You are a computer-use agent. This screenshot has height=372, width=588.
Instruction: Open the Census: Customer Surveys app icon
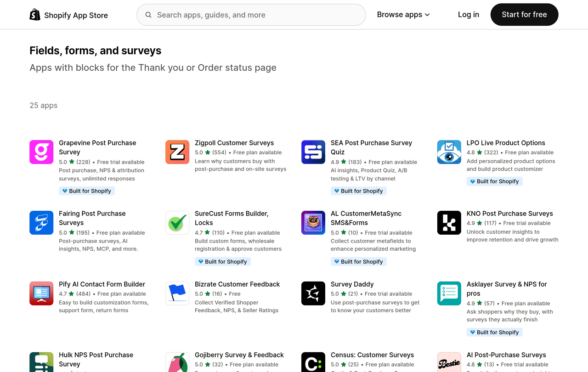tap(313, 362)
